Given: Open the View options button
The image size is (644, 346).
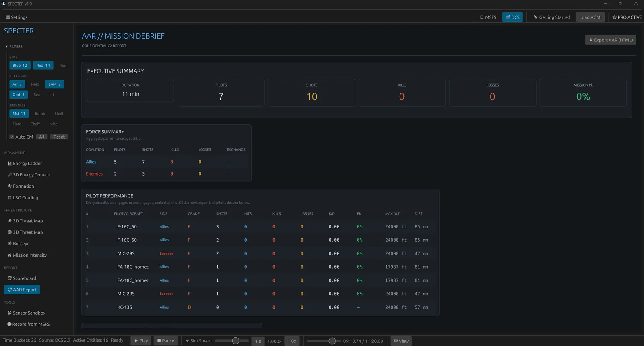Looking at the screenshot, I should pos(401,341).
